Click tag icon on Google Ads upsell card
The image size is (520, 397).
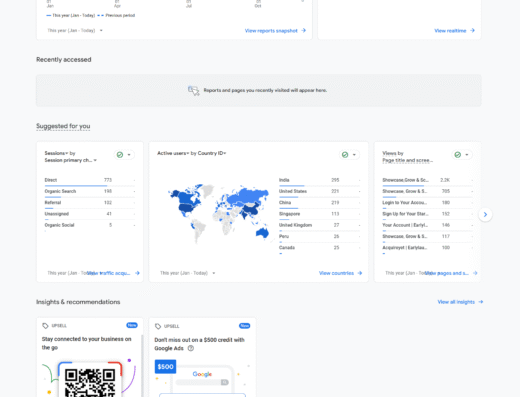158,326
